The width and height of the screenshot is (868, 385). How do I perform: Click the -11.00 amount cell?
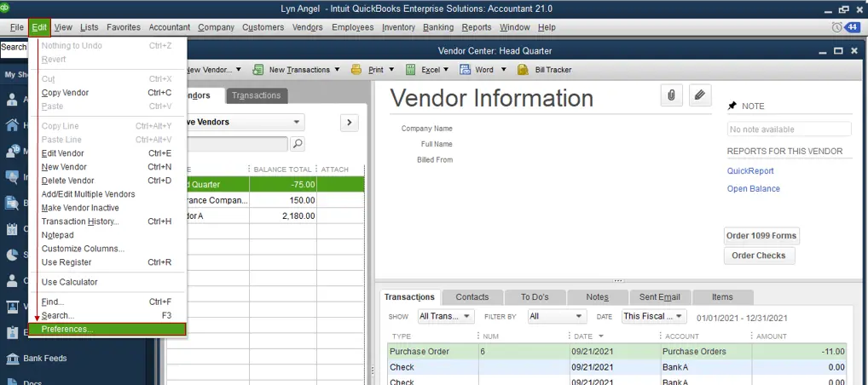[x=799, y=351]
